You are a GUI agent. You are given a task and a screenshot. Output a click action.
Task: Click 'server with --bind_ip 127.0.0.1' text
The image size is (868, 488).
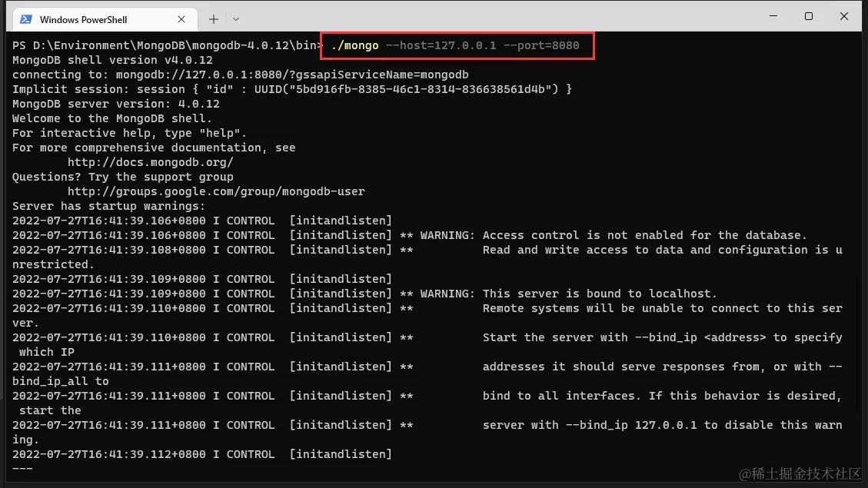(662, 425)
